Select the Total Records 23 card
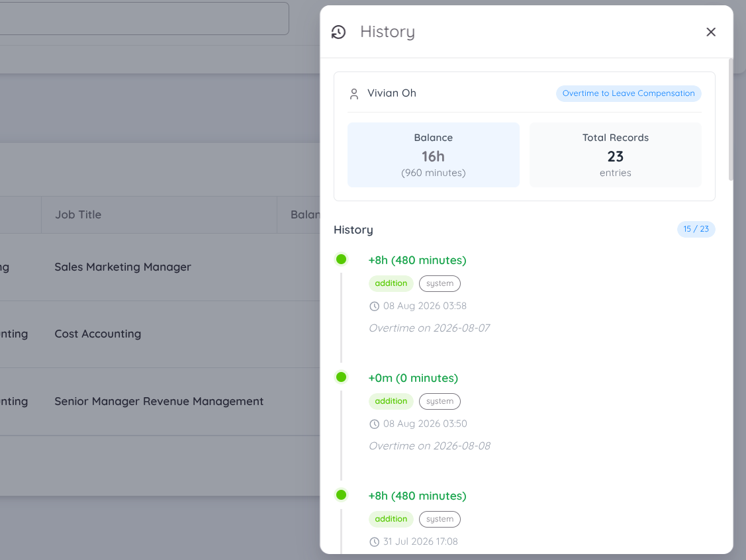Viewport: 746px width, 560px height. [615, 155]
